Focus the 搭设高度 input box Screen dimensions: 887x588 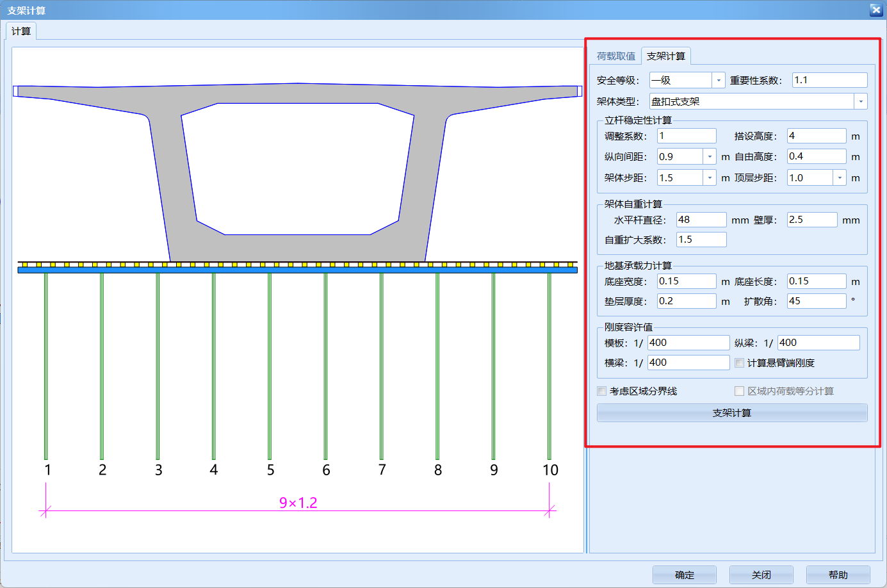pos(816,136)
